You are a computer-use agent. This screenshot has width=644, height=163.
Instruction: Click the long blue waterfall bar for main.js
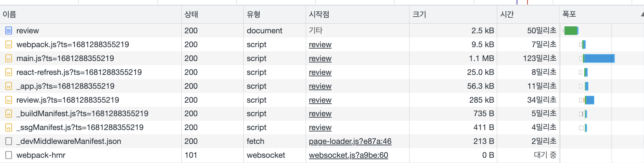599,58
